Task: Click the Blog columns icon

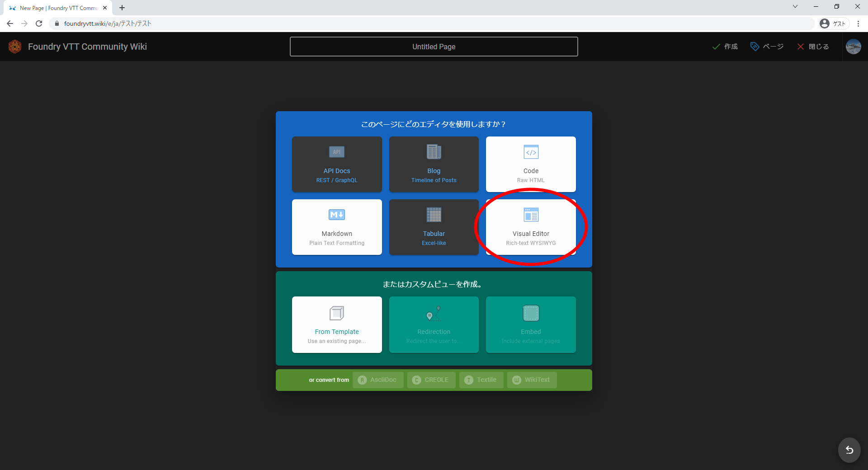Action: [x=434, y=152]
